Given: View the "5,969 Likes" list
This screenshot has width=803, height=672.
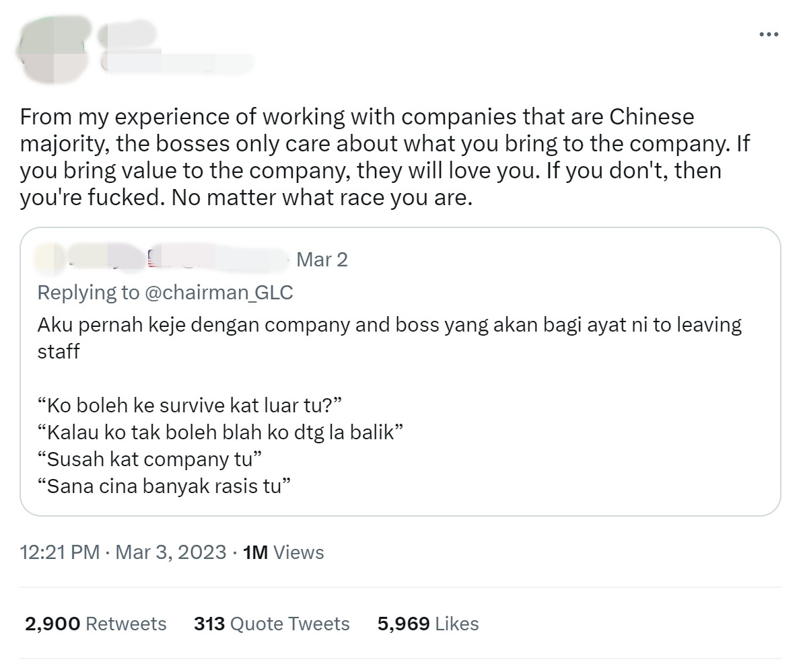Looking at the screenshot, I should tap(428, 624).
